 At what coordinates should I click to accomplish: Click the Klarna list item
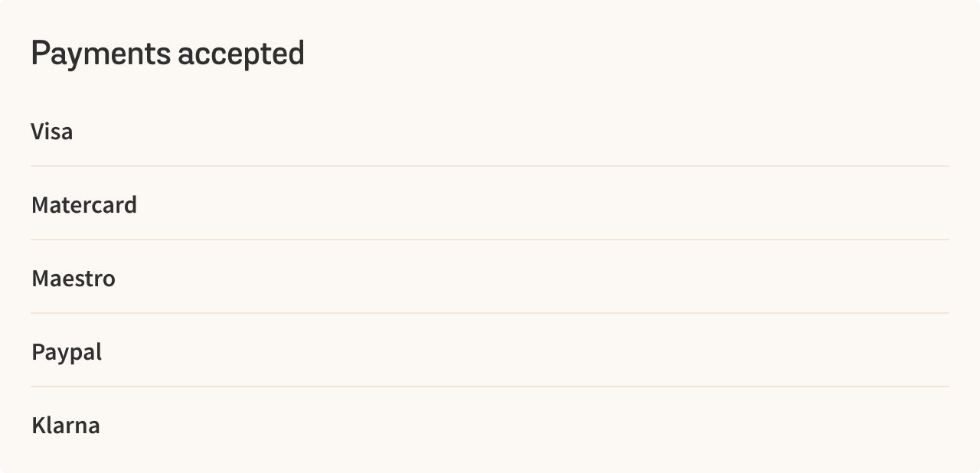click(x=490, y=425)
